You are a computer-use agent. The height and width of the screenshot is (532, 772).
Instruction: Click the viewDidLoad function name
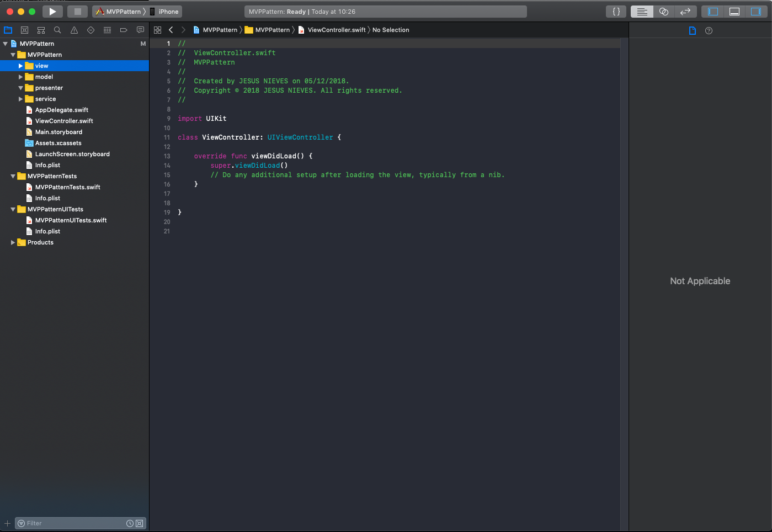(x=274, y=156)
